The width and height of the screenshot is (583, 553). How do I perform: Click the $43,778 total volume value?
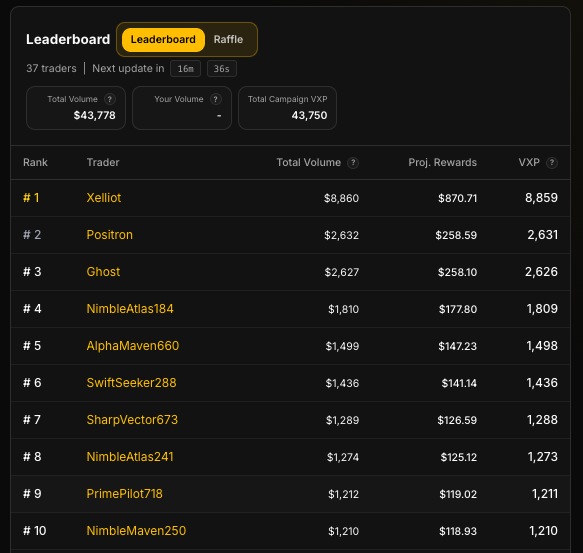[94, 115]
